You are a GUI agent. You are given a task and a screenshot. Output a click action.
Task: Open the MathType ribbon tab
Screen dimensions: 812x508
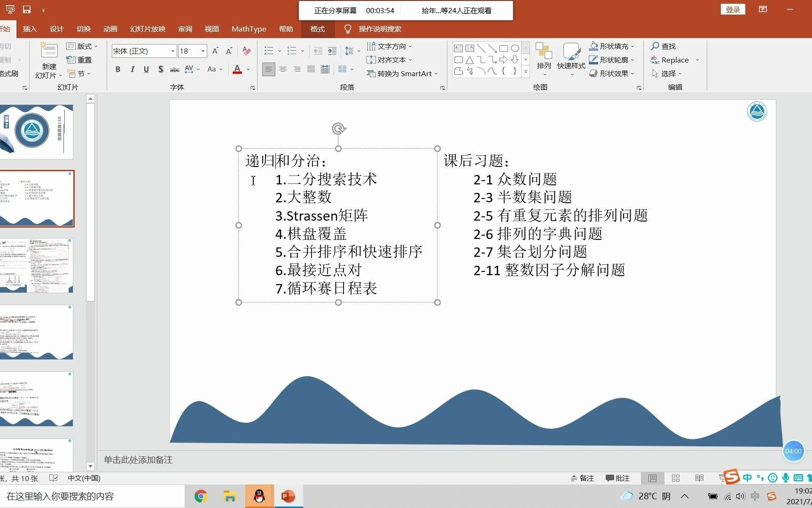(249, 29)
